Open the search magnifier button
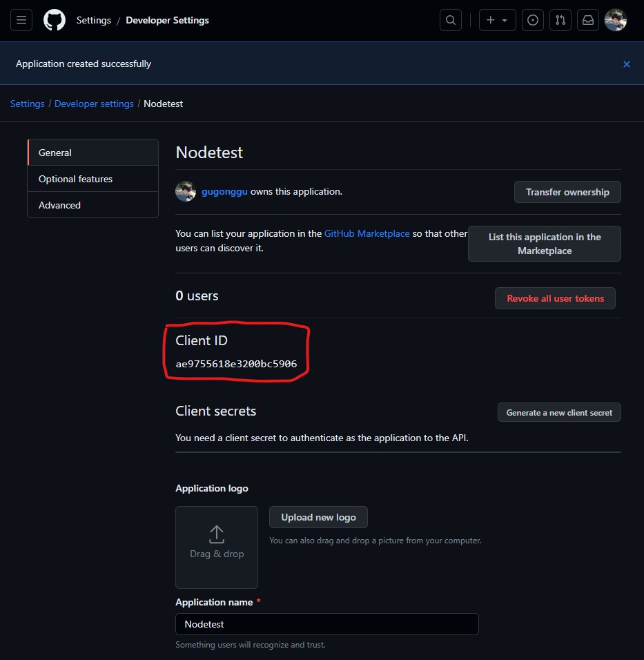Viewport: 644px width, 660px height. 450,20
